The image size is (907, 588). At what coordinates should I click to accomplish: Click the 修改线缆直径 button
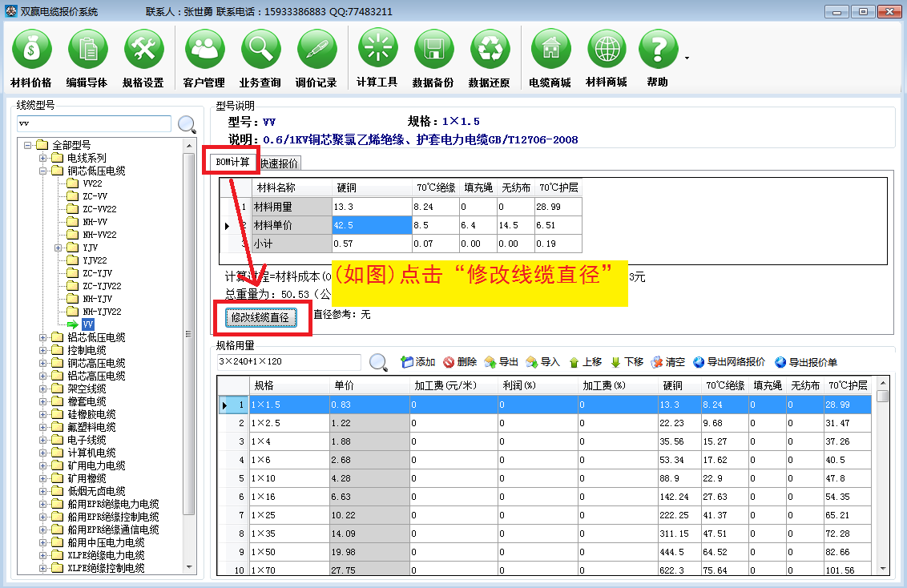[260, 317]
